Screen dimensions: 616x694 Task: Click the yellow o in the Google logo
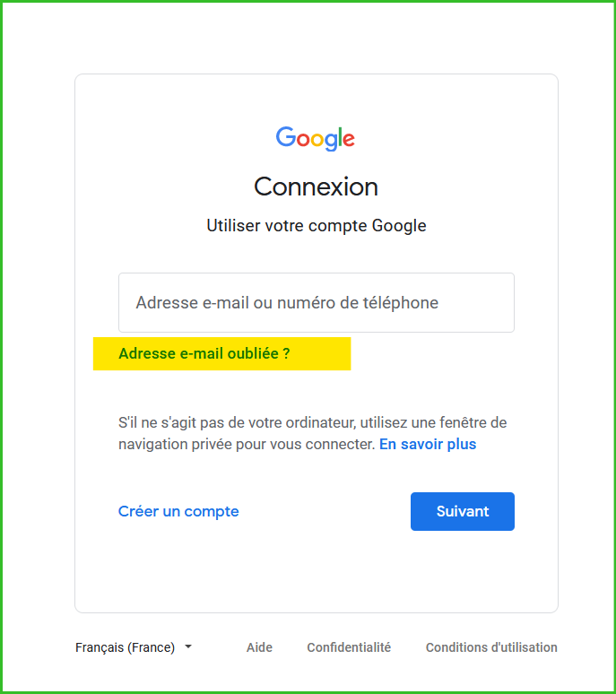pyautogui.click(x=315, y=140)
